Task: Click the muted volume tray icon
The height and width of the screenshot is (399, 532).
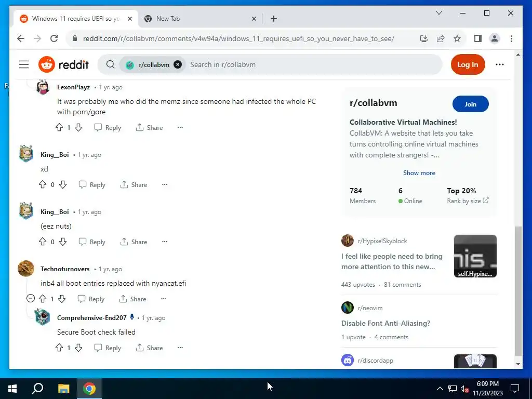Action: [x=465, y=389]
